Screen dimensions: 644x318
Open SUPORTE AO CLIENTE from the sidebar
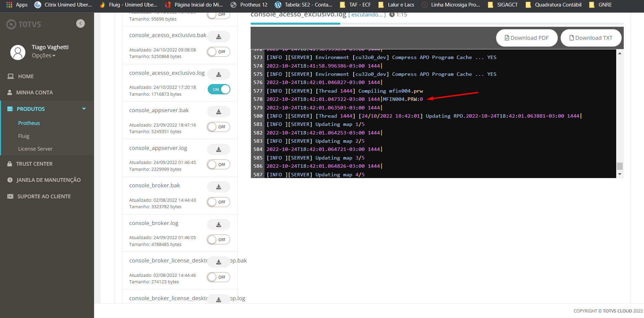43,196
